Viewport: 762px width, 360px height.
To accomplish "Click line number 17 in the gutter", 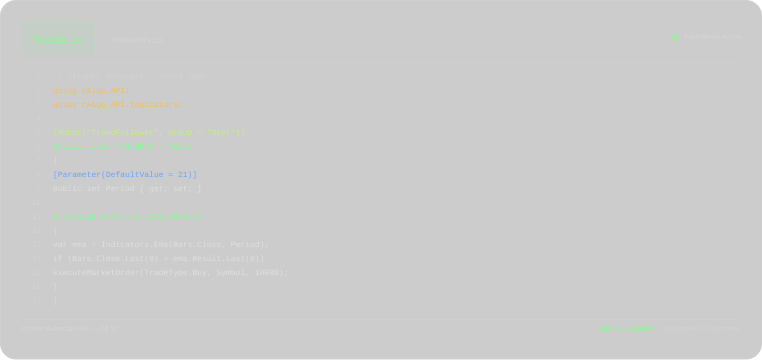I will point(36,301).
